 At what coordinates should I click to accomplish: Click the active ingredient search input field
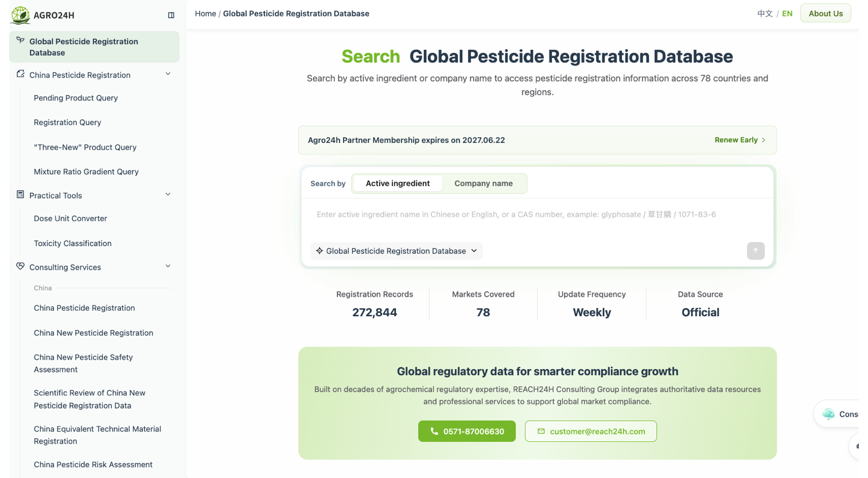tap(538, 215)
